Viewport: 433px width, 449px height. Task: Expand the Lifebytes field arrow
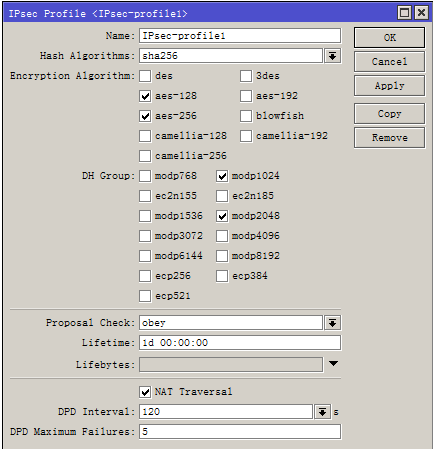(x=333, y=364)
